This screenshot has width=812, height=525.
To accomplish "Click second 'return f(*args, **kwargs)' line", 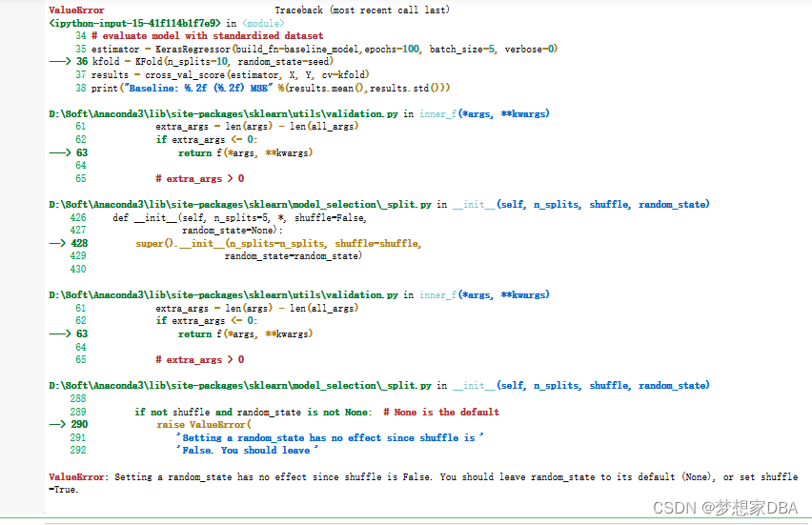I will click(x=246, y=333).
